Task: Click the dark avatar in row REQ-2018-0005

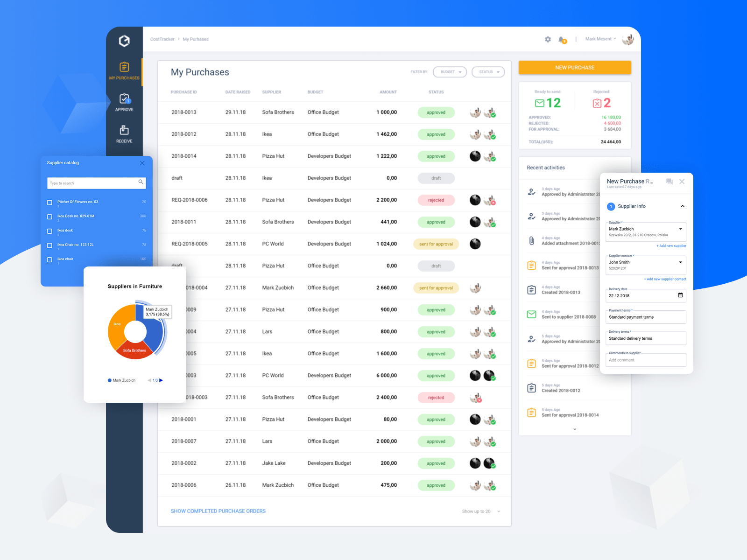Action: (475, 244)
